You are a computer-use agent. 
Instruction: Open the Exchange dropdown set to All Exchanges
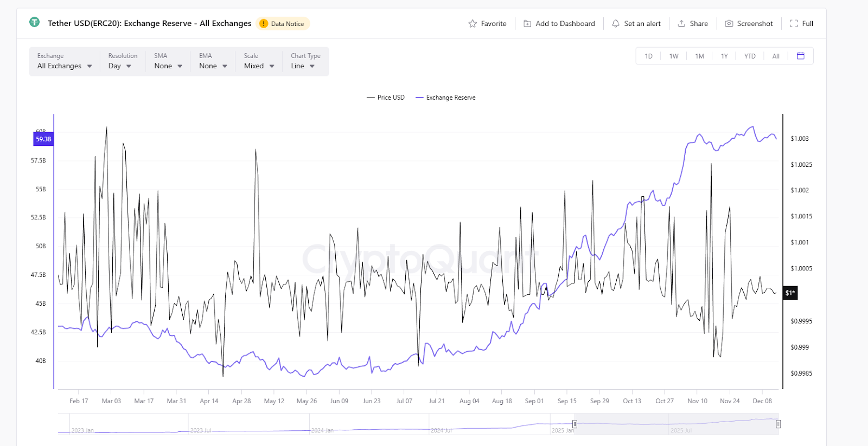tap(64, 66)
